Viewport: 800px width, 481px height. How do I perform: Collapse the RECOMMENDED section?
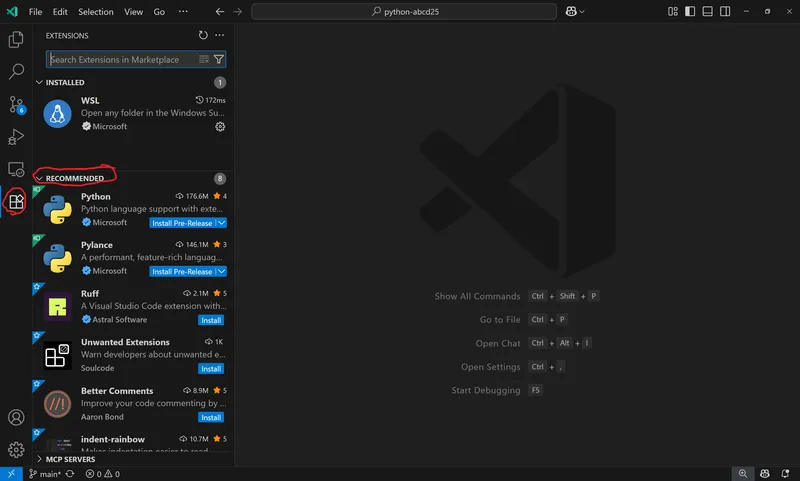tap(39, 178)
